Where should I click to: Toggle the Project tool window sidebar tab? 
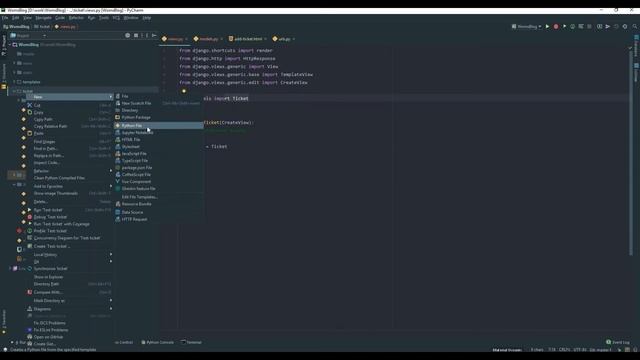(x=4, y=45)
